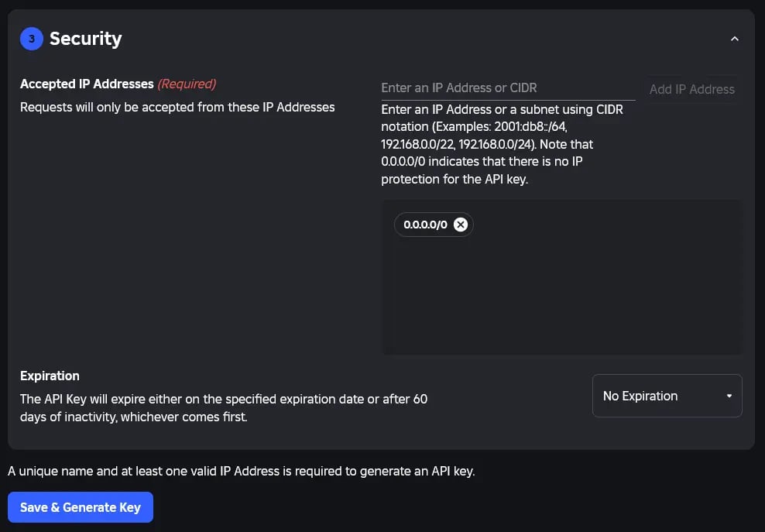Screen dimensions: 765x532
Task: Click the 60 days of inactivity description
Action: pyautogui.click(x=224, y=408)
